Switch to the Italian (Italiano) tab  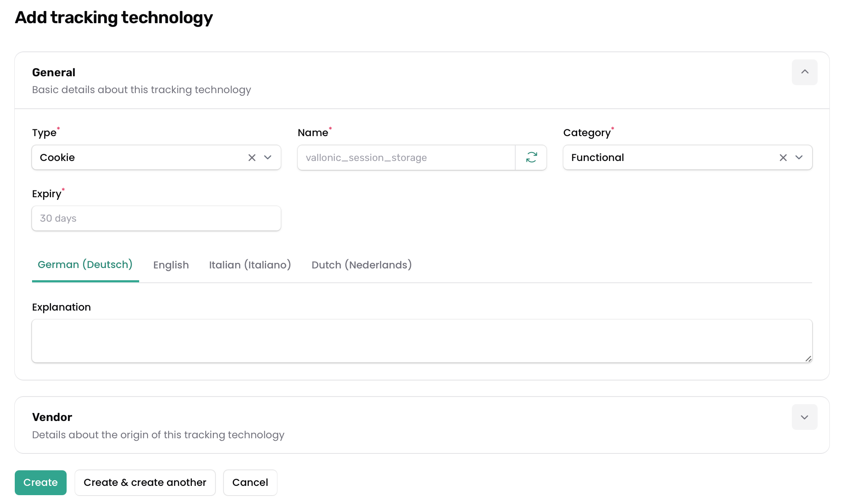250,265
